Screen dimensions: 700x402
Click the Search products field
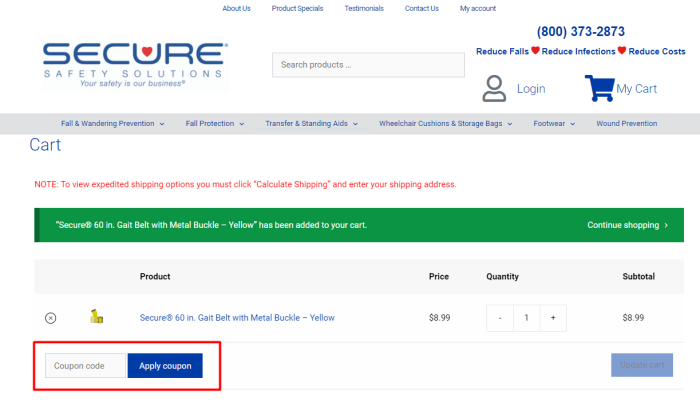tap(368, 65)
